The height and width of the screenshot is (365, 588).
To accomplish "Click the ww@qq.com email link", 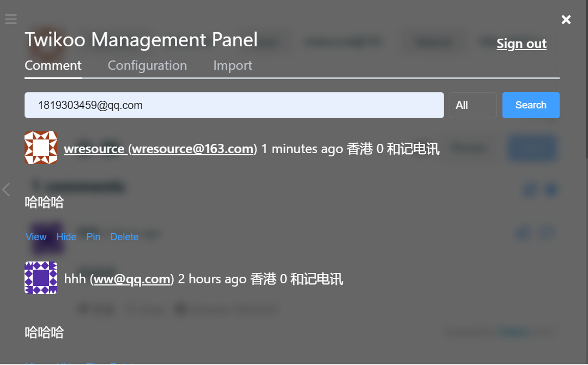I will 132,279.
